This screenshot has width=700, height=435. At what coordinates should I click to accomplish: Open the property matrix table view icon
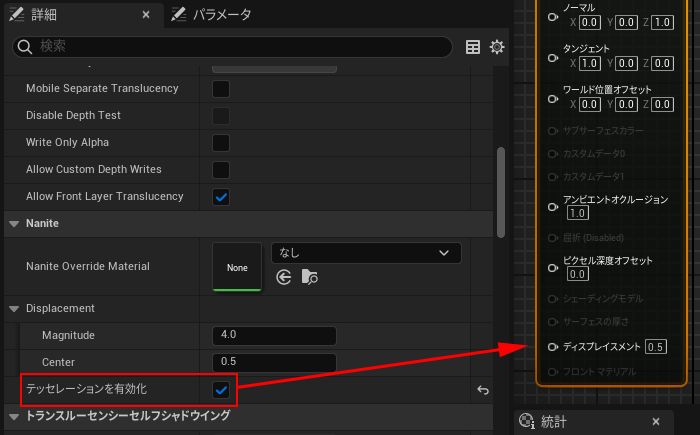[x=474, y=47]
